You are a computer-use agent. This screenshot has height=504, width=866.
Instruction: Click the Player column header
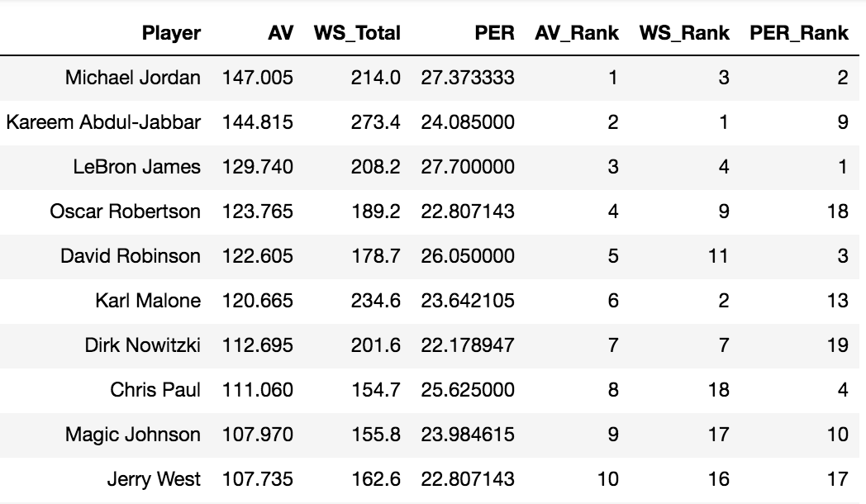[x=171, y=33]
